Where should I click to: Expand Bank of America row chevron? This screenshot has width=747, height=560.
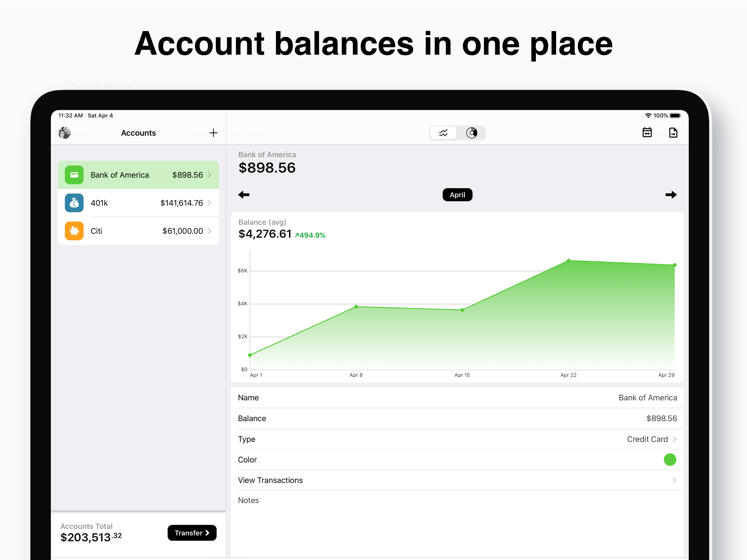click(209, 175)
